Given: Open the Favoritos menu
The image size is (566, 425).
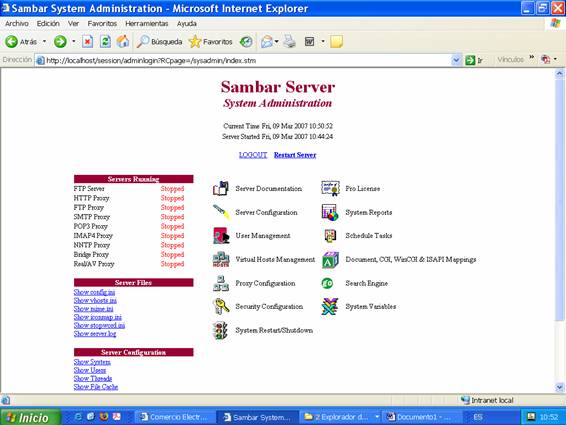Looking at the screenshot, I should click(x=102, y=24).
